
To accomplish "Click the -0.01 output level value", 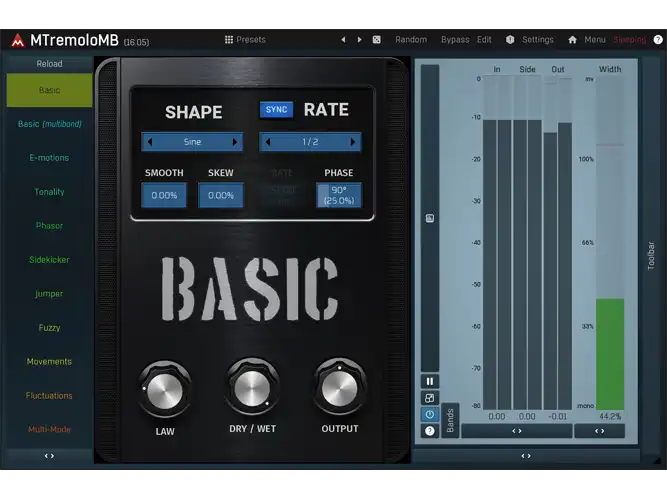I will click(558, 416).
